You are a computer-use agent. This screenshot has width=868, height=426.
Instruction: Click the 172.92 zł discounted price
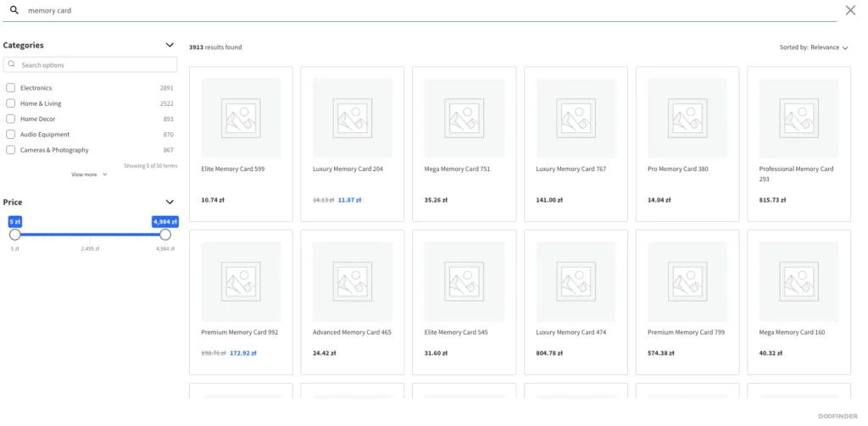(243, 353)
